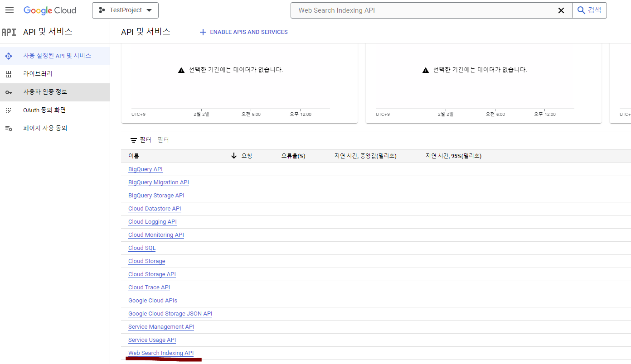
Task: Click the first chart's no-data warning icon
Action: pyautogui.click(x=181, y=70)
